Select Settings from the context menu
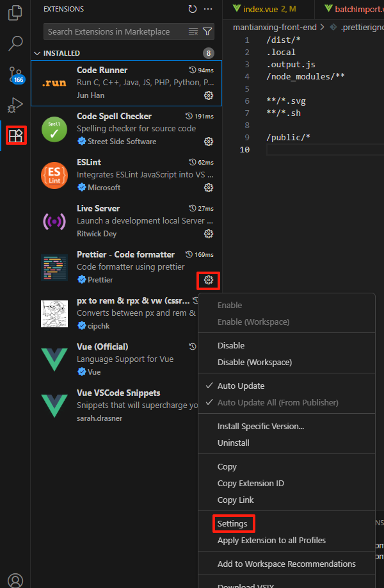 (x=234, y=523)
